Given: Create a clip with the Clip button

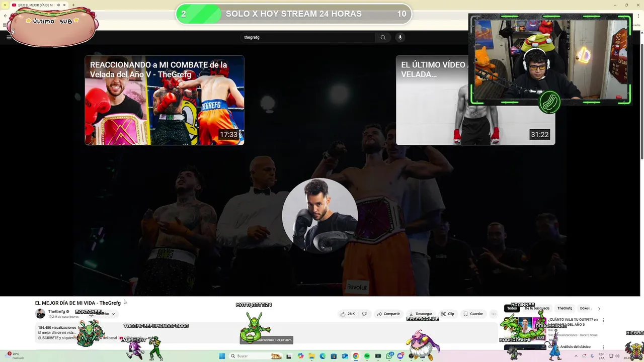Looking at the screenshot, I should coord(447,314).
